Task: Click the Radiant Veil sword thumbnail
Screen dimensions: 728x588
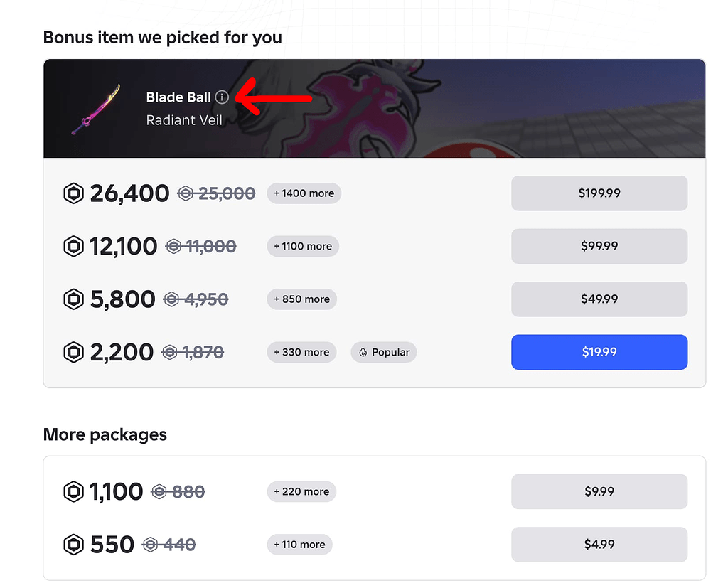Action: tap(96, 108)
